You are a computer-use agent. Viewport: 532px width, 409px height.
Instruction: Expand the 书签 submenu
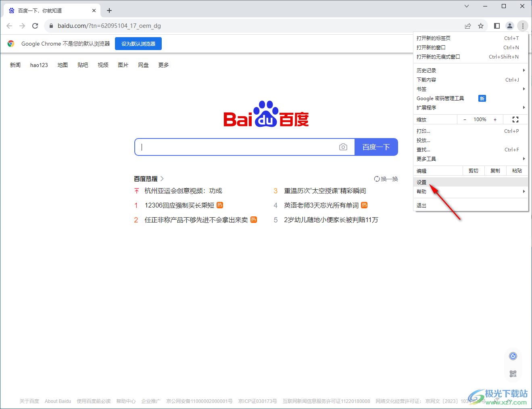point(471,89)
